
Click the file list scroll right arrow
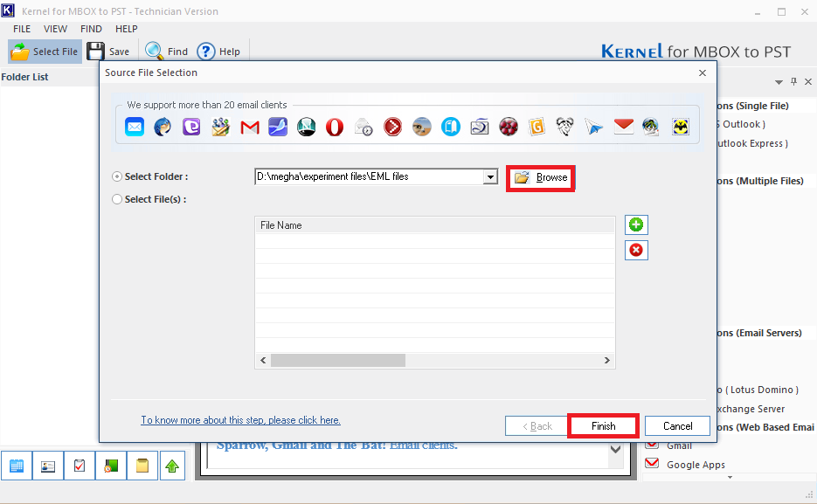pos(607,360)
